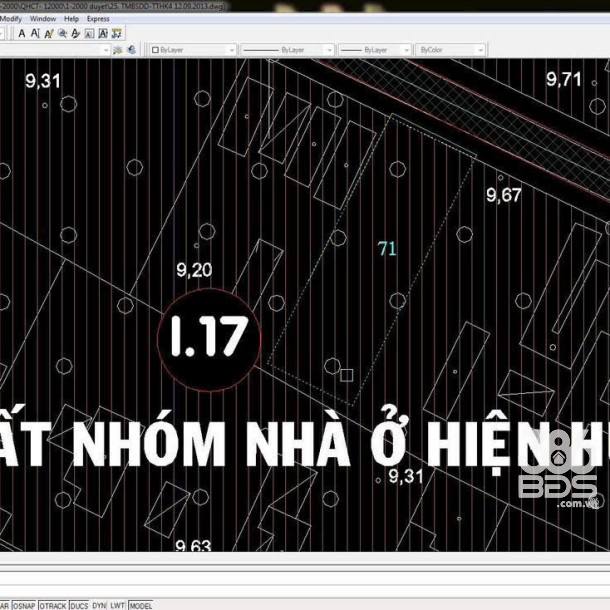Click the Layer Previous icon
Image resolution: width=610 pixels, height=610 pixels.
tap(131, 50)
